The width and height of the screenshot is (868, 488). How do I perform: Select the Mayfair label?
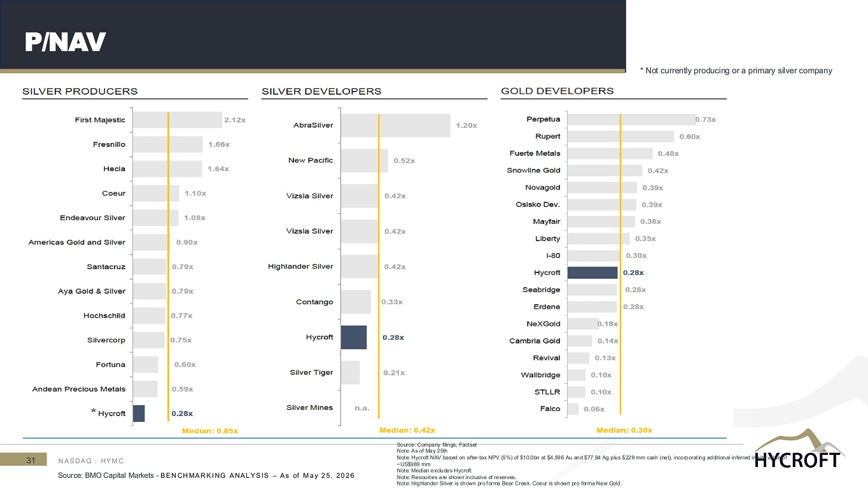coord(547,221)
